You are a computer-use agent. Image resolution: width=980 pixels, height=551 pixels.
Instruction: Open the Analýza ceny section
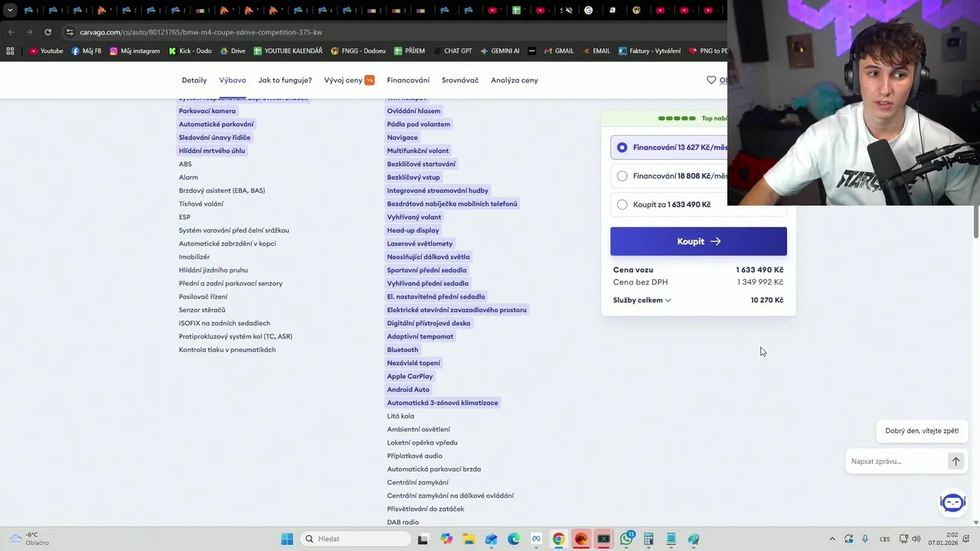tap(514, 80)
